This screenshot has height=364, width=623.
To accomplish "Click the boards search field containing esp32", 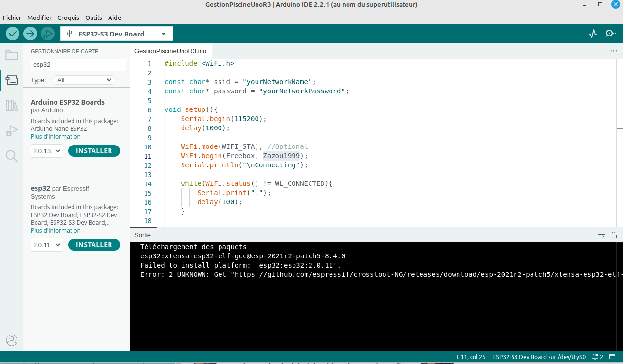I will coord(78,64).
